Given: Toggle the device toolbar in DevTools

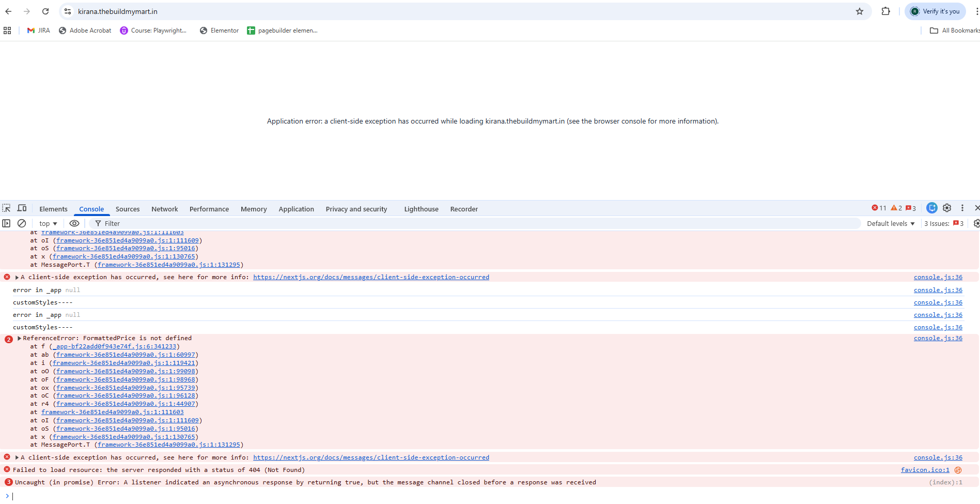Looking at the screenshot, I should pos(22,208).
